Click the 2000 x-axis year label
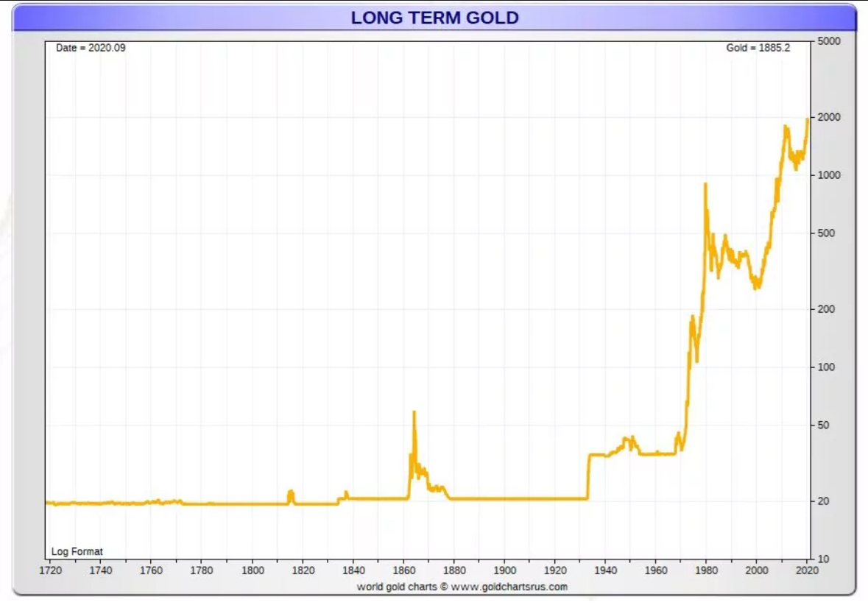 pos(757,570)
